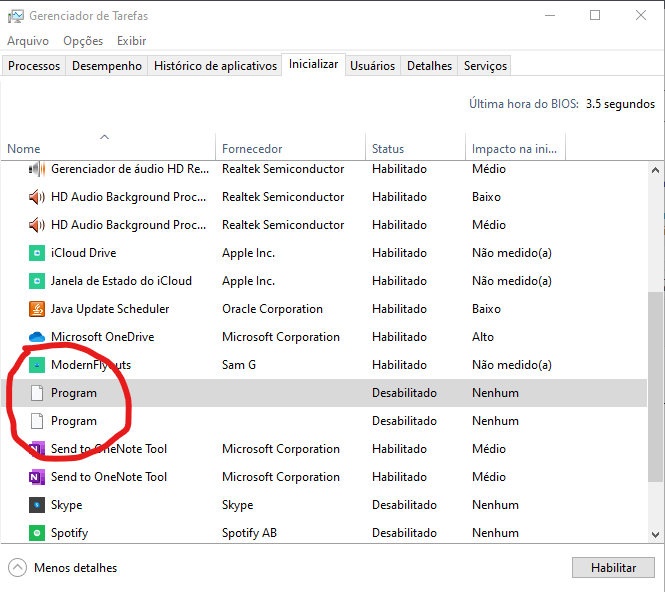Select the iCloud Drive entry
665x592 pixels.
click(x=324, y=253)
